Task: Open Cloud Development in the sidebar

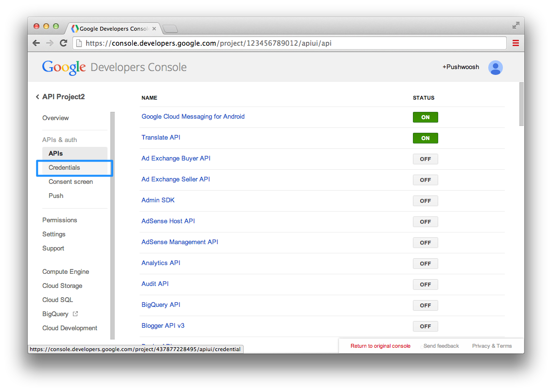Action: point(70,328)
